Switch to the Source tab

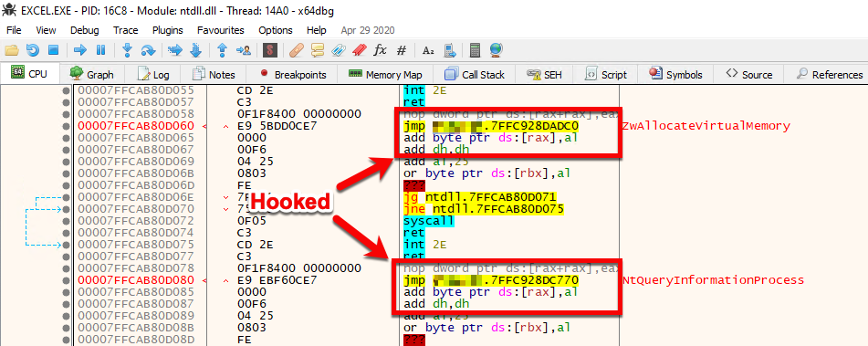coord(749,74)
